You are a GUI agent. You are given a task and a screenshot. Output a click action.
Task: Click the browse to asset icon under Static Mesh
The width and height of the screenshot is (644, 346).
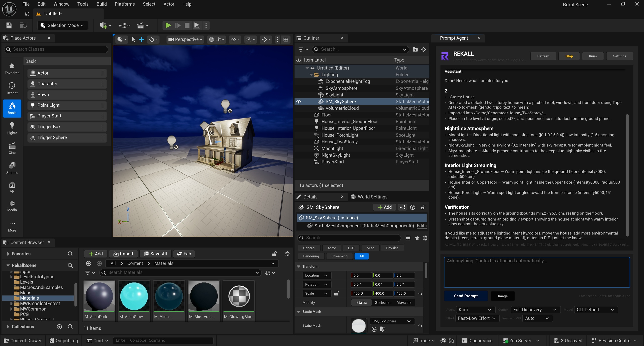click(x=383, y=329)
